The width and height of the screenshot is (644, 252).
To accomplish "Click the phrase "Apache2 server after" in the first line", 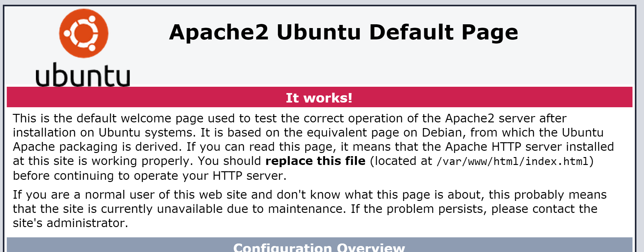I will 506,119.
